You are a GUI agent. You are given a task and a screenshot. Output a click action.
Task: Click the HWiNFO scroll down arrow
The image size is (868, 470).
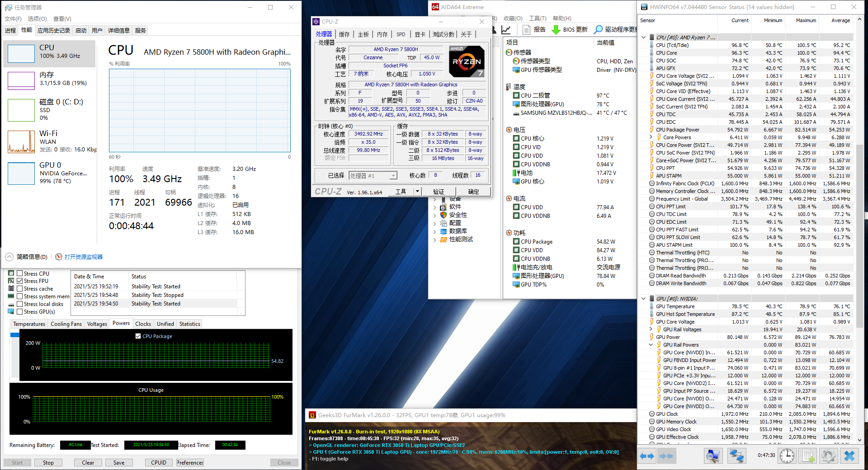[x=859, y=440]
